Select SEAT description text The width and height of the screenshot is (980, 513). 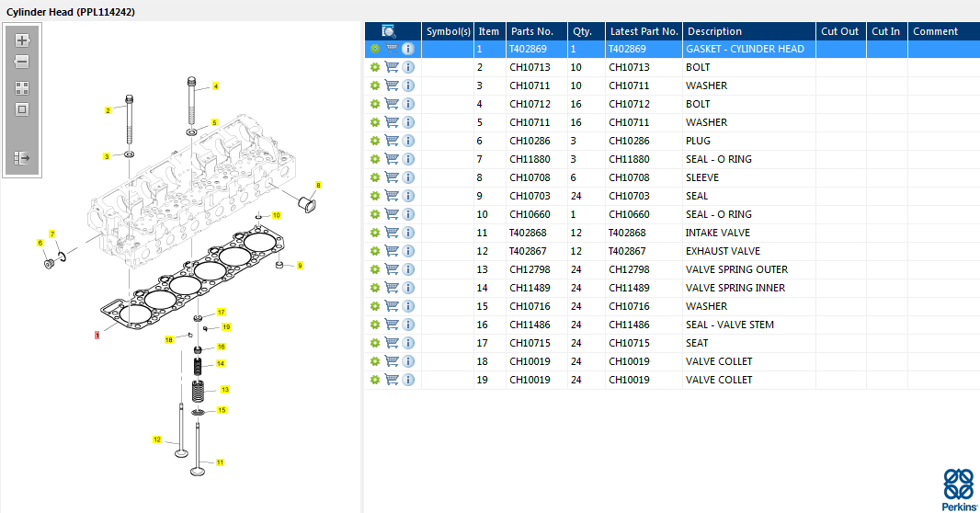[x=697, y=343]
